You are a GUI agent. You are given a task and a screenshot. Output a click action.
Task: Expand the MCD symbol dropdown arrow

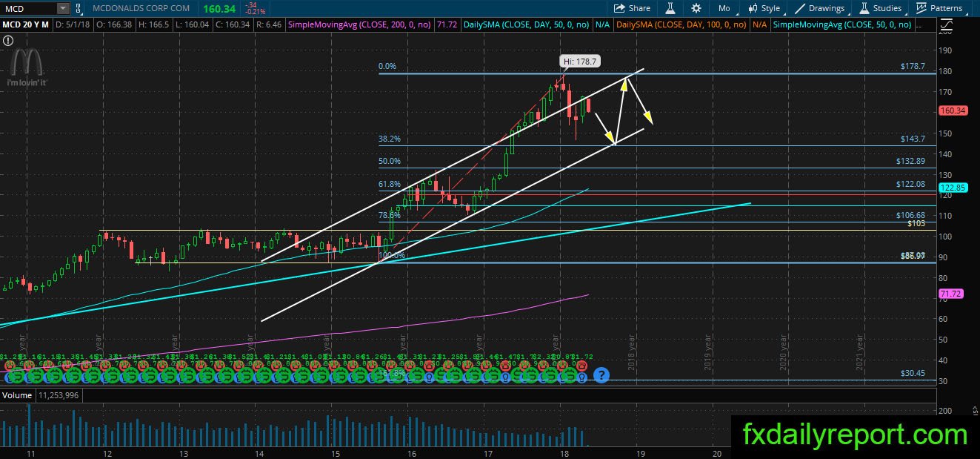64,8
